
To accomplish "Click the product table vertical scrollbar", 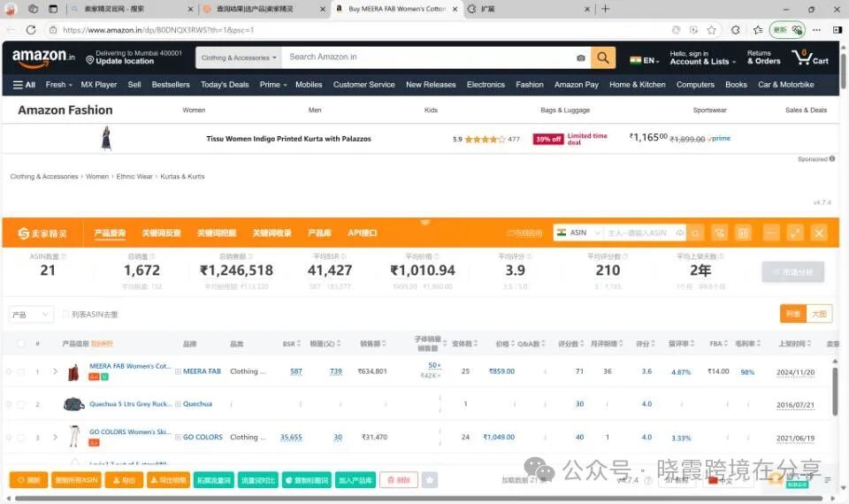I will click(836, 390).
